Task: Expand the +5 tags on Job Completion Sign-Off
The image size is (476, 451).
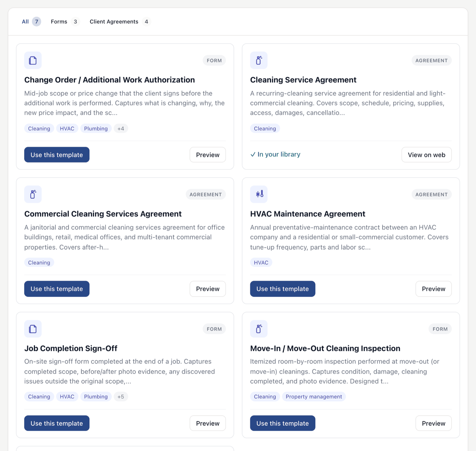Action: click(x=121, y=397)
